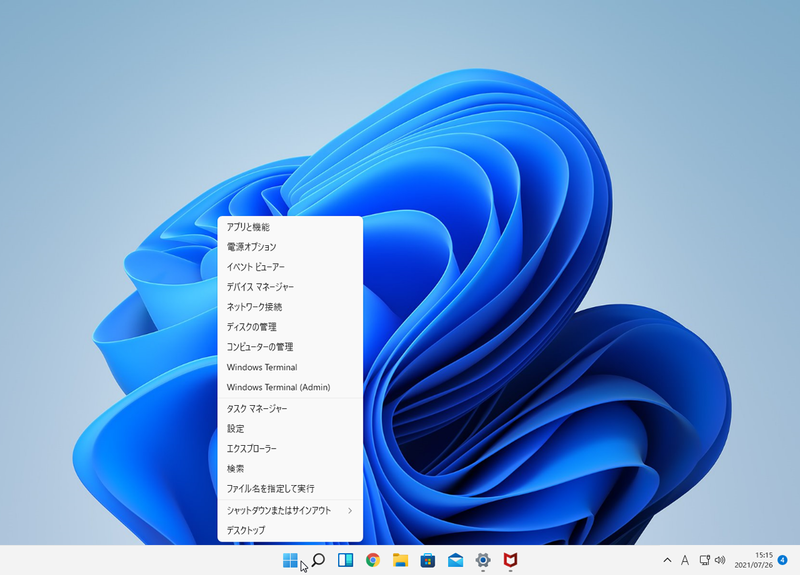
Task: Launch Google Chrome from taskbar
Action: [x=373, y=560]
